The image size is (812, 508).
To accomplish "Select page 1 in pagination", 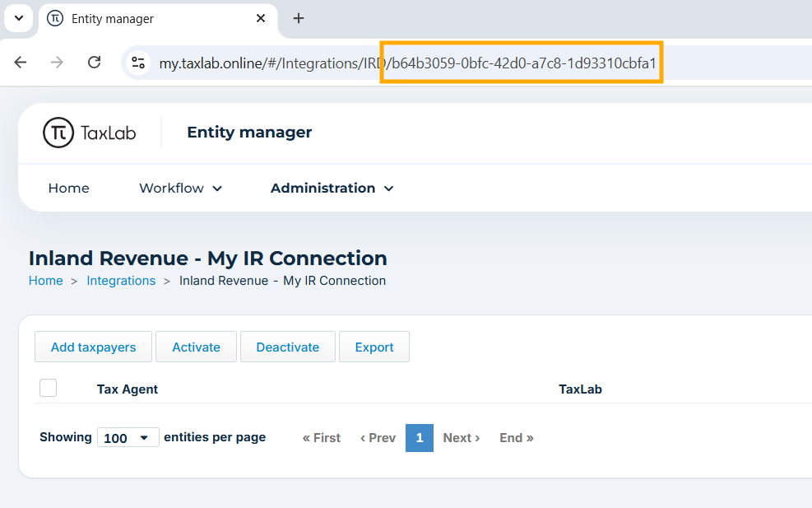I will pyautogui.click(x=420, y=438).
